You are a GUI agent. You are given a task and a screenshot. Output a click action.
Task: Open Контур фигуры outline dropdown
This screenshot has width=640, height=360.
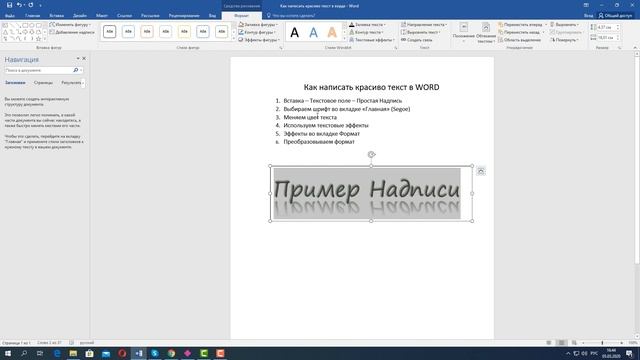pyautogui.click(x=258, y=32)
